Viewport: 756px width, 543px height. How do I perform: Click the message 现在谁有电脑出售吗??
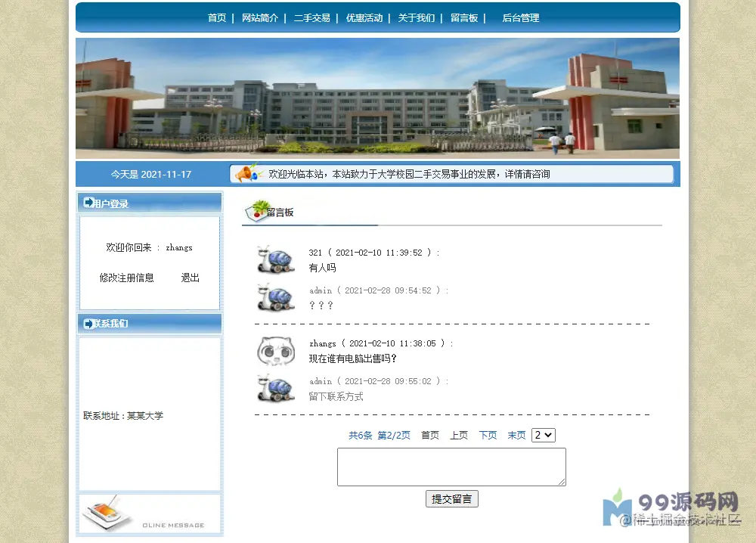(x=353, y=358)
